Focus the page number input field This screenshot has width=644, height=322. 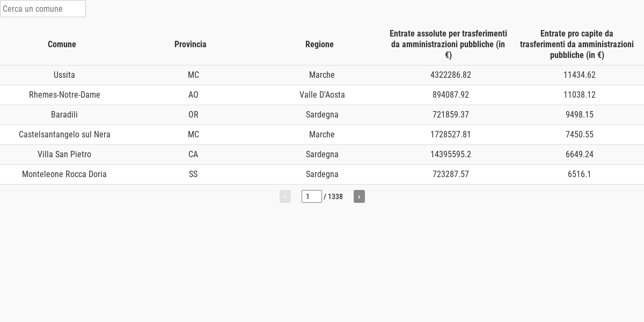(x=312, y=196)
